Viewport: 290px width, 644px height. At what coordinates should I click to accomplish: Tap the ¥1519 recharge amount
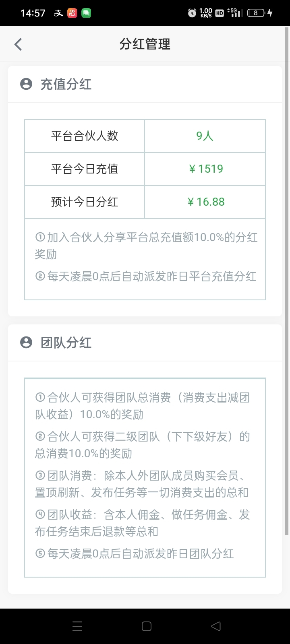tap(206, 169)
